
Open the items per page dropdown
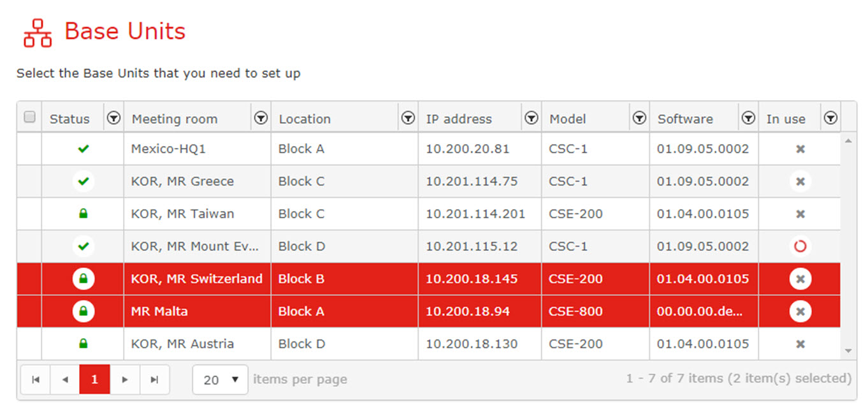[x=220, y=379]
